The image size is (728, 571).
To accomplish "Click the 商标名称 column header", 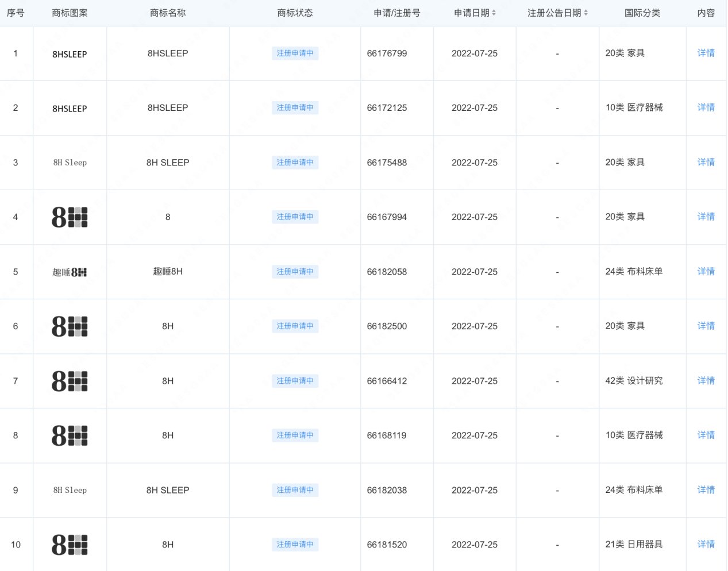I will [x=168, y=13].
